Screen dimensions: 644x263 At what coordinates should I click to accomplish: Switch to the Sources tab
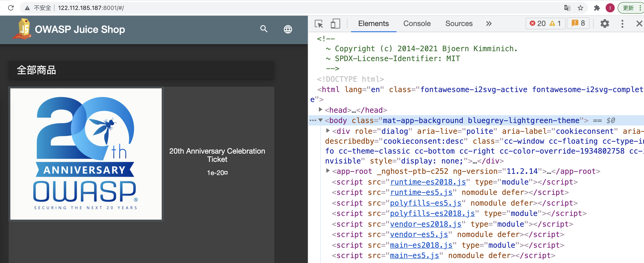pos(459,24)
